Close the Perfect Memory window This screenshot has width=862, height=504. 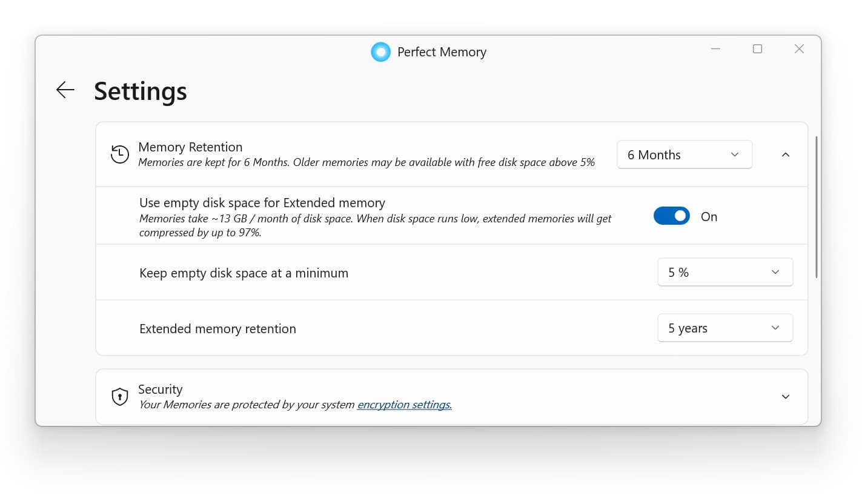pos(799,49)
